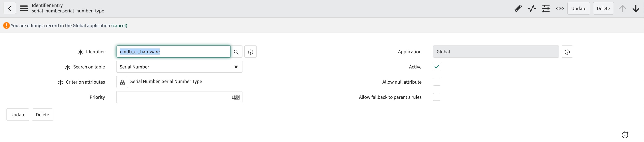644x142 pixels.
Task: Click into the Priority input field
Action: click(179, 97)
